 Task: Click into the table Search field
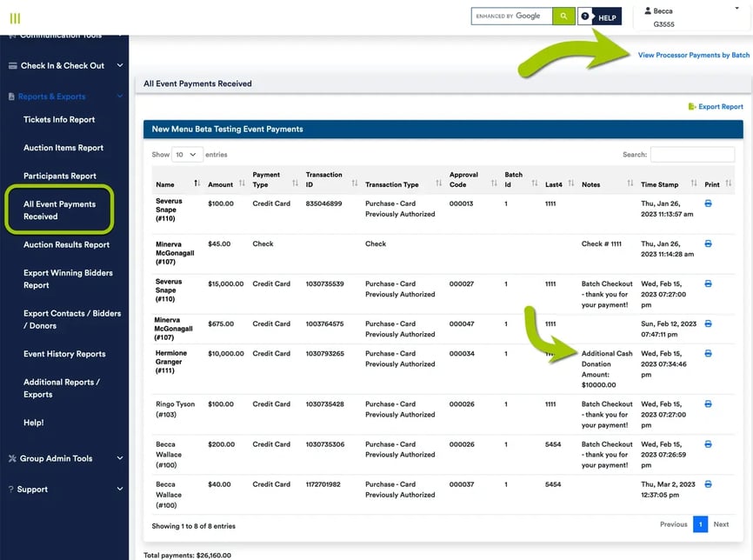[x=692, y=155]
